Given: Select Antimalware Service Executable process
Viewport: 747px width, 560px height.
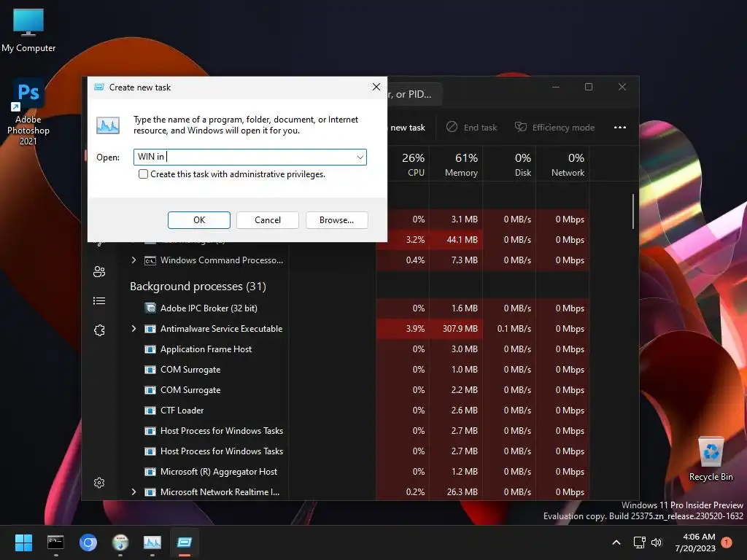Looking at the screenshot, I should (222, 329).
